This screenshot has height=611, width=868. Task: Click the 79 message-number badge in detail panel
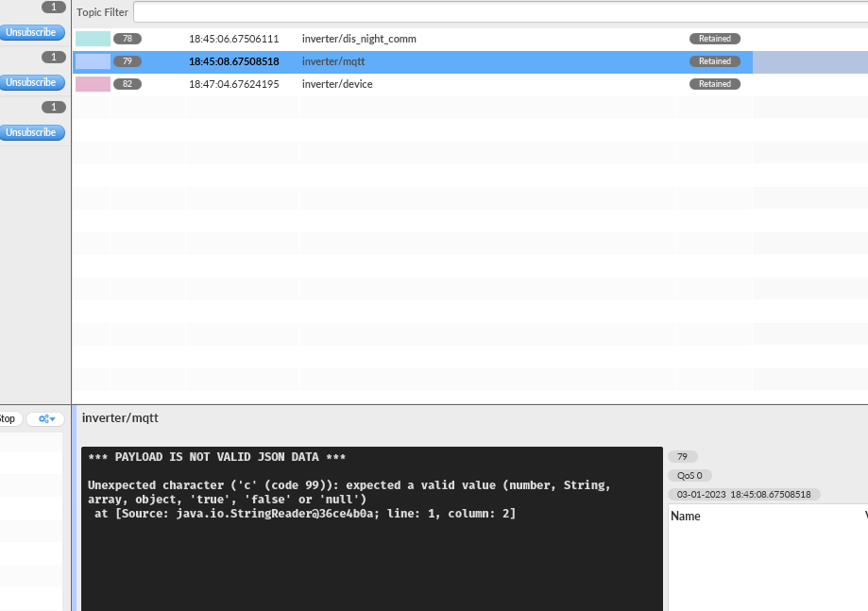[x=682, y=455]
